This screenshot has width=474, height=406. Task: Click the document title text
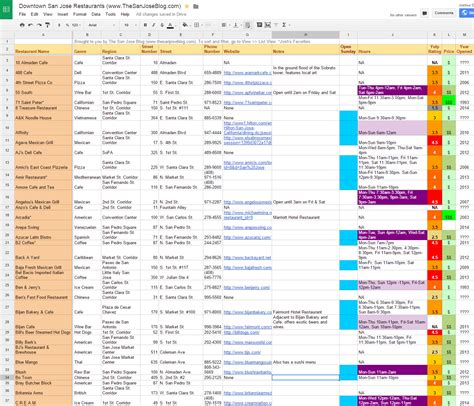(x=100, y=6)
